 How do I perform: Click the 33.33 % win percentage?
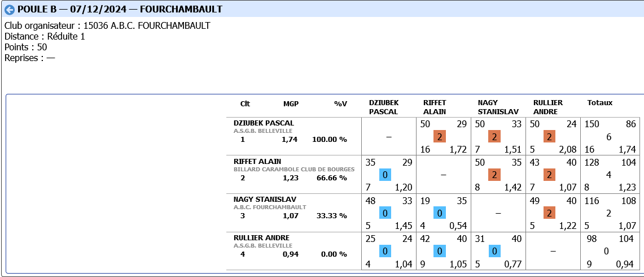click(332, 216)
